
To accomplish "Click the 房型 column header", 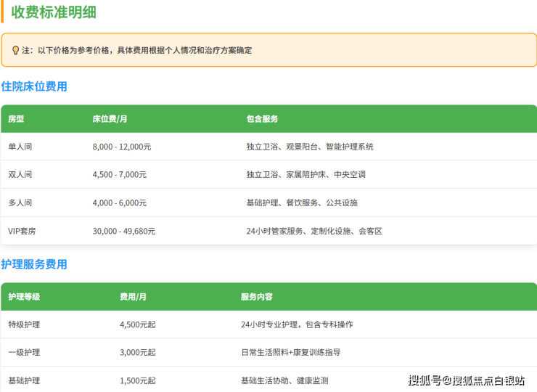I will coord(16,118).
